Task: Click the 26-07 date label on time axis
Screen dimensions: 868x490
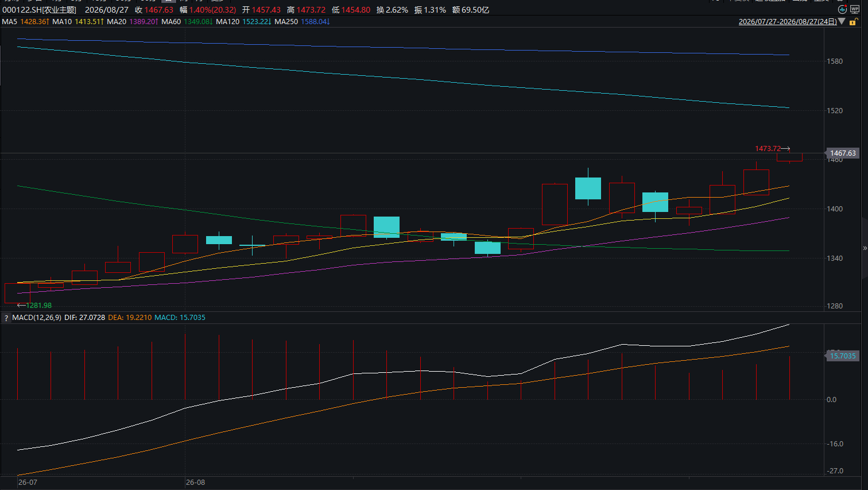Action: pyautogui.click(x=28, y=483)
